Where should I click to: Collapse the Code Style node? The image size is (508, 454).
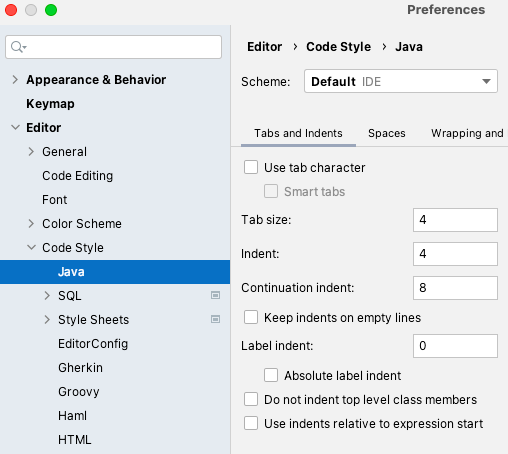point(31,248)
